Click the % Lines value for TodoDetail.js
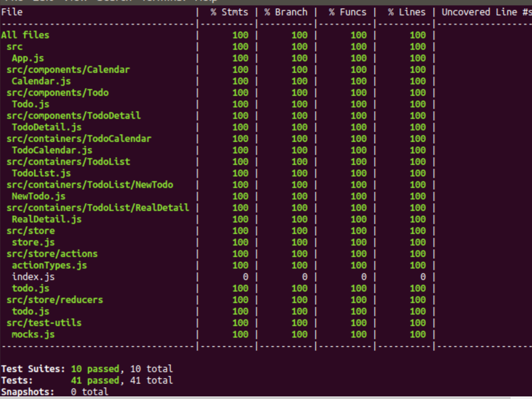This screenshot has width=532, height=399. coord(417,127)
